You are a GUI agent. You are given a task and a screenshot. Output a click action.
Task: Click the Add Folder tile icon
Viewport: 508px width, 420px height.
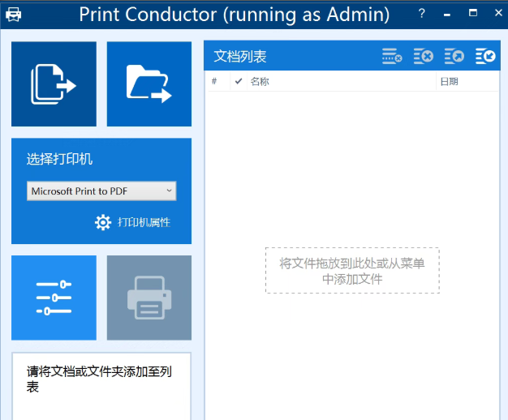tap(149, 84)
